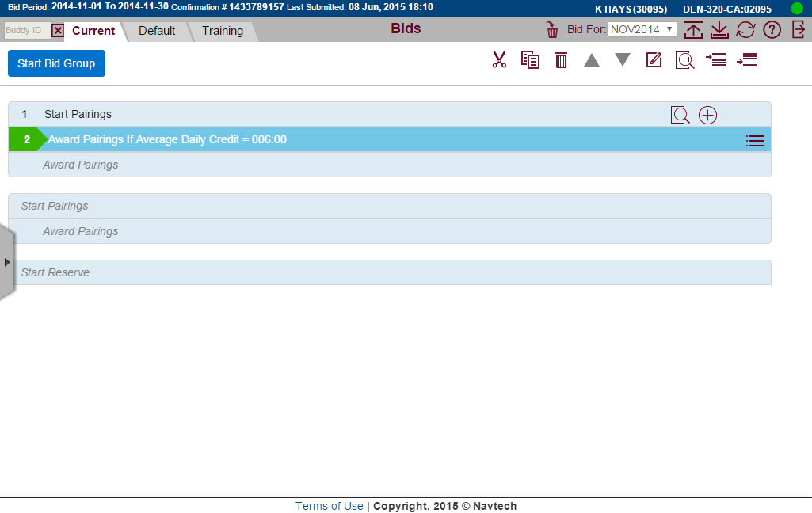Click preview icon on Start Pairings row

click(680, 115)
